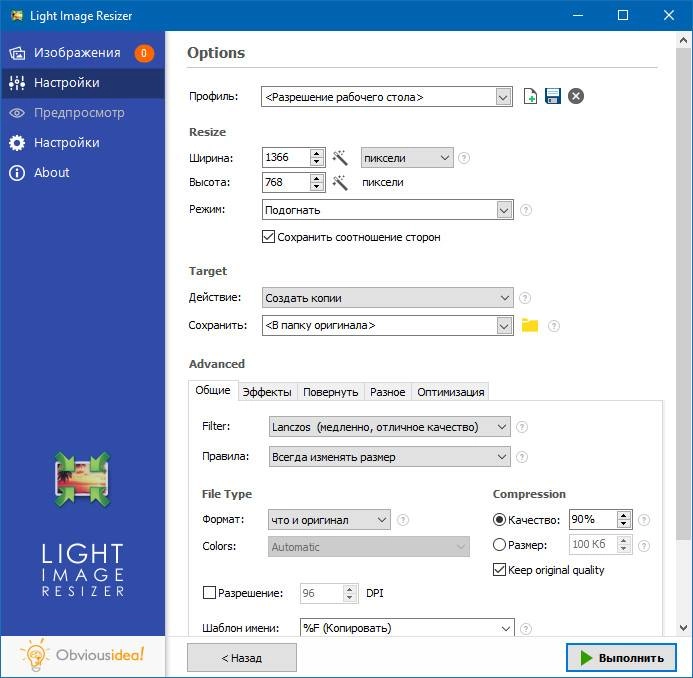Click the Ширина value field
Image resolution: width=693 pixels, height=678 pixels.
[x=286, y=157]
